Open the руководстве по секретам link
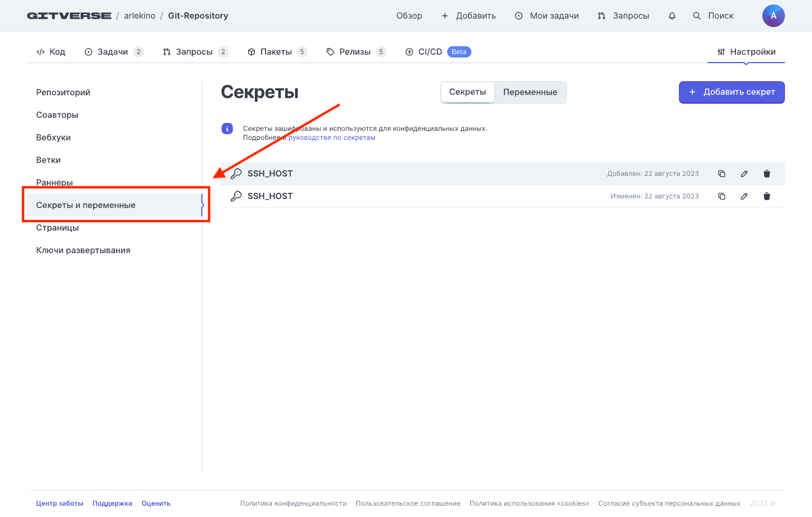 (332, 138)
